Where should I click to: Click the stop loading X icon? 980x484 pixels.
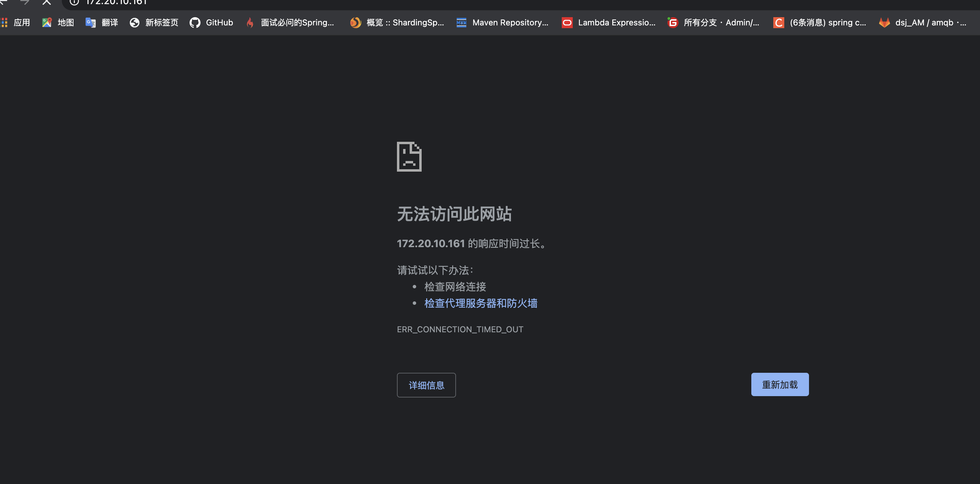(x=46, y=2)
